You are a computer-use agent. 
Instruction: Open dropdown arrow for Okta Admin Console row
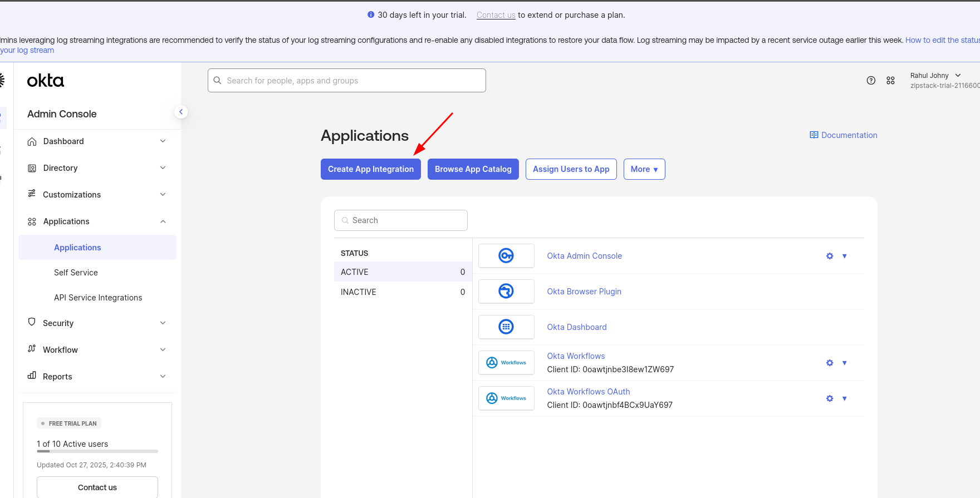[845, 256]
